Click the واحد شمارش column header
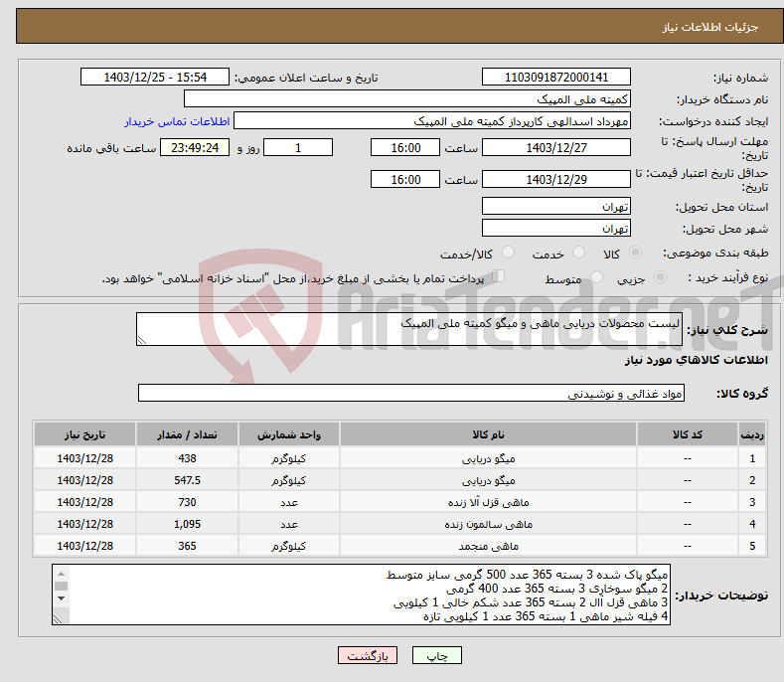The width and height of the screenshot is (784, 682). pyautogui.click(x=289, y=434)
